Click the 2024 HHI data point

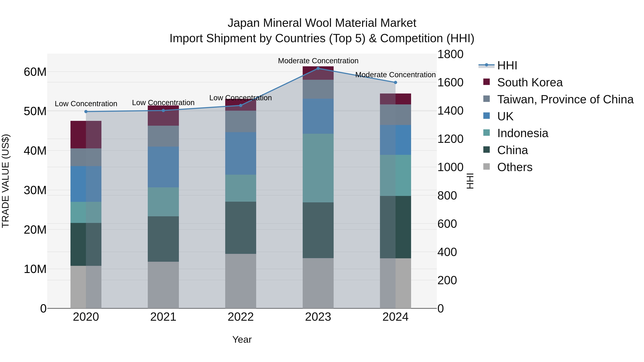[396, 82]
